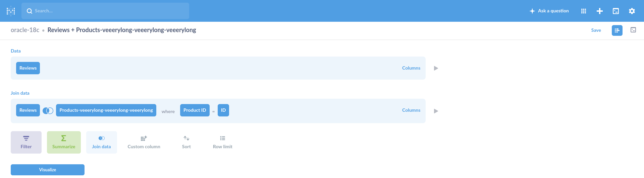The image size is (644, 178).
Task: Toggle the notebook editor view icon
Action: tap(617, 30)
